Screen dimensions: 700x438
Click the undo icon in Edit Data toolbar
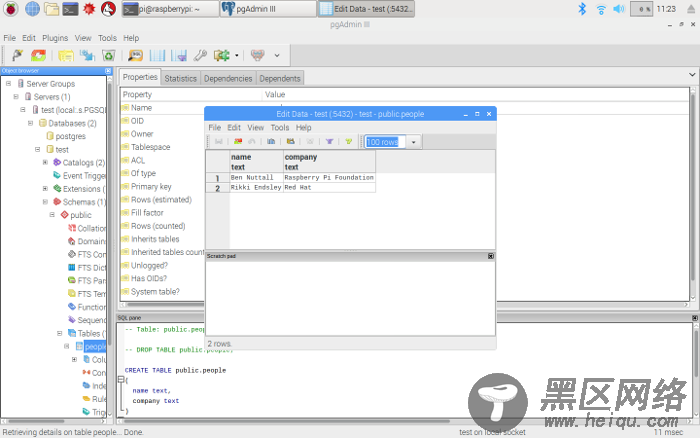pyautogui.click(x=252, y=142)
